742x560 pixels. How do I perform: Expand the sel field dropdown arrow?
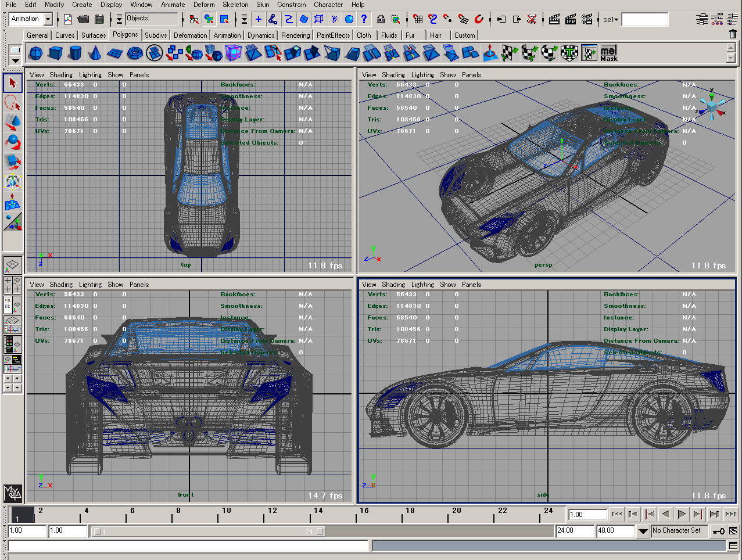coord(616,20)
